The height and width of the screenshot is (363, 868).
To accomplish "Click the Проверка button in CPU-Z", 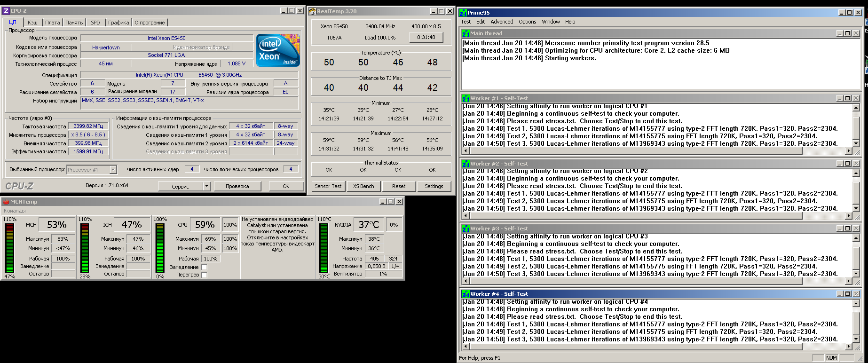I will point(237,186).
